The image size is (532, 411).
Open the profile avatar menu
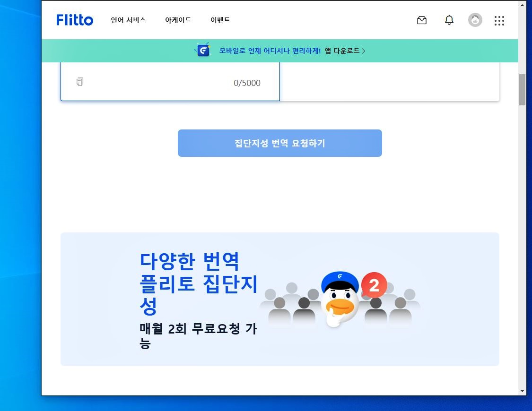coord(475,20)
